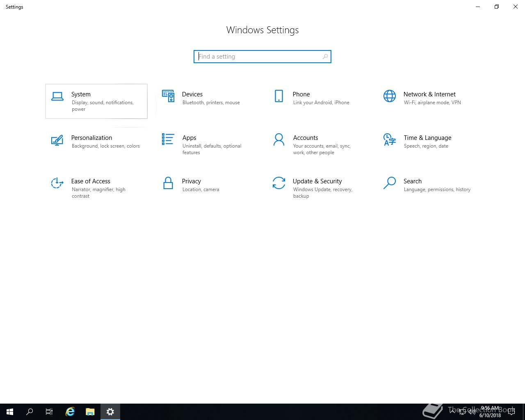
Task: Click the Windows Settings heading text
Action: [262, 30]
